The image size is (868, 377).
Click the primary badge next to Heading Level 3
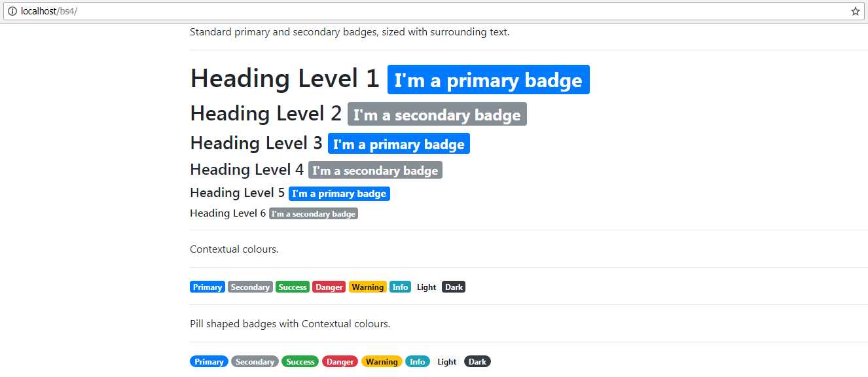[x=398, y=143]
